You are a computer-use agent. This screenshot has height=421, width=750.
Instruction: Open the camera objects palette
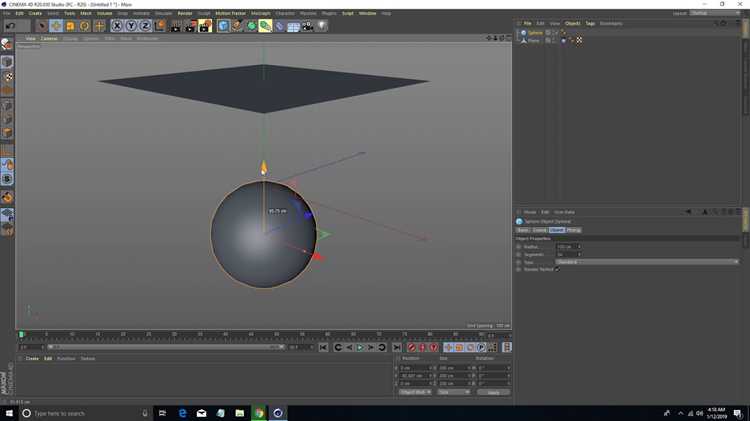point(308,25)
